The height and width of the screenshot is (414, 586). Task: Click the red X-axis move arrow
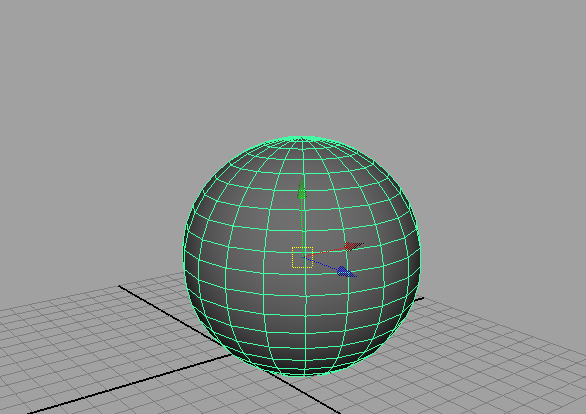coord(354,246)
